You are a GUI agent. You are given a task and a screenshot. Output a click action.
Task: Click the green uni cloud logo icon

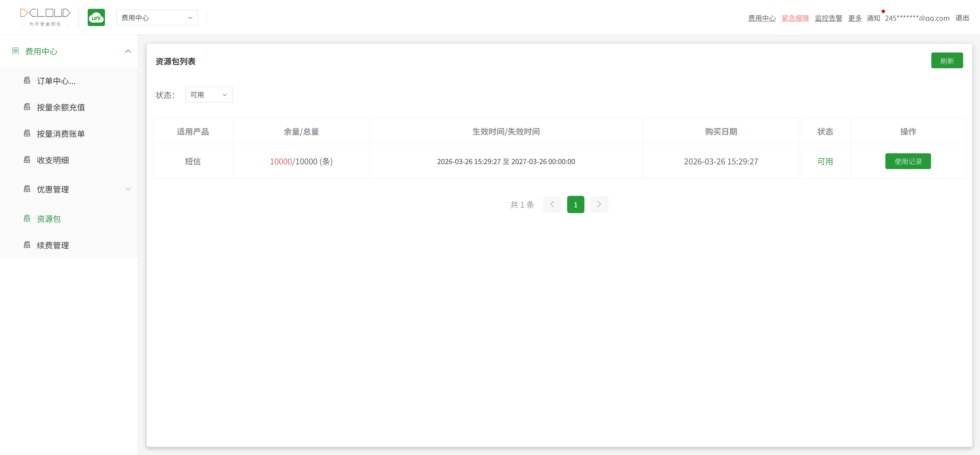click(x=96, y=18)
